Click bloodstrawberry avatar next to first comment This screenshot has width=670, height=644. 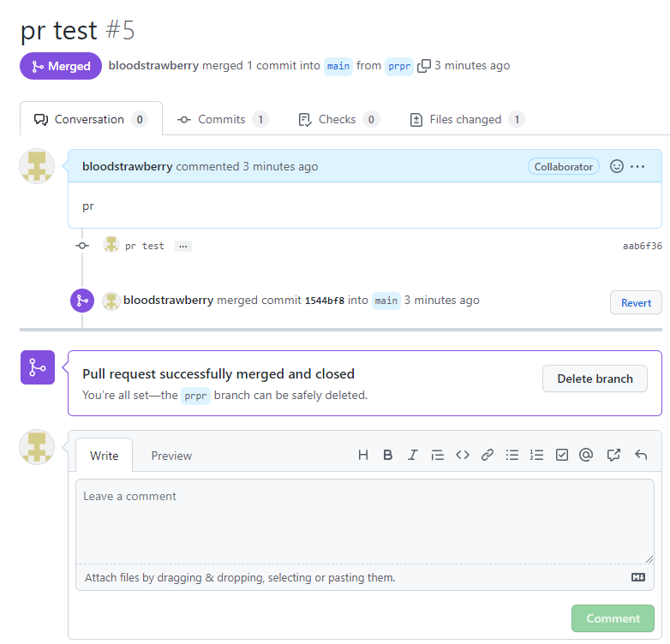click(x=37, y=166)
